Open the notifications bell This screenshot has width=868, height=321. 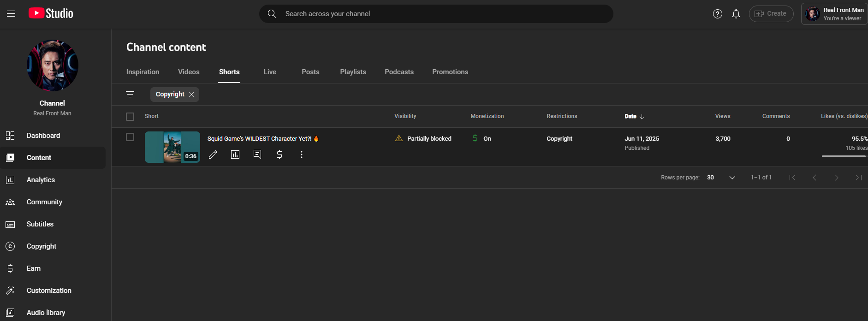click(x=736, y=14)
